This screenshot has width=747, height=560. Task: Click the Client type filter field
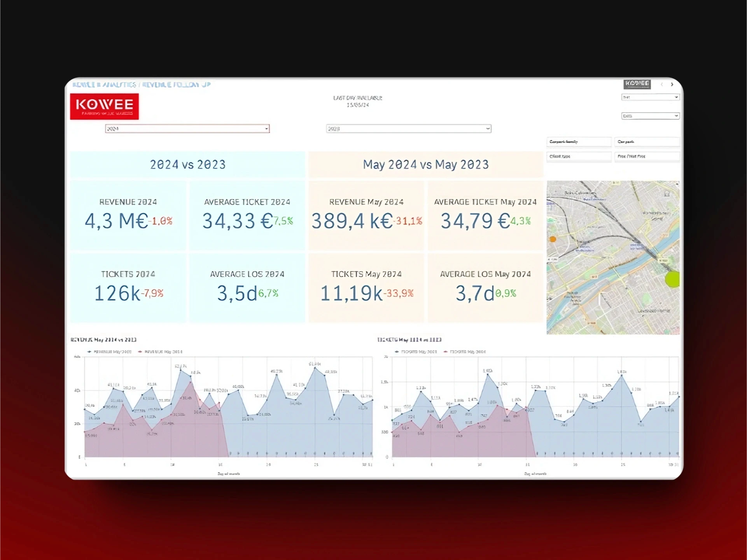tap(578, 156)
